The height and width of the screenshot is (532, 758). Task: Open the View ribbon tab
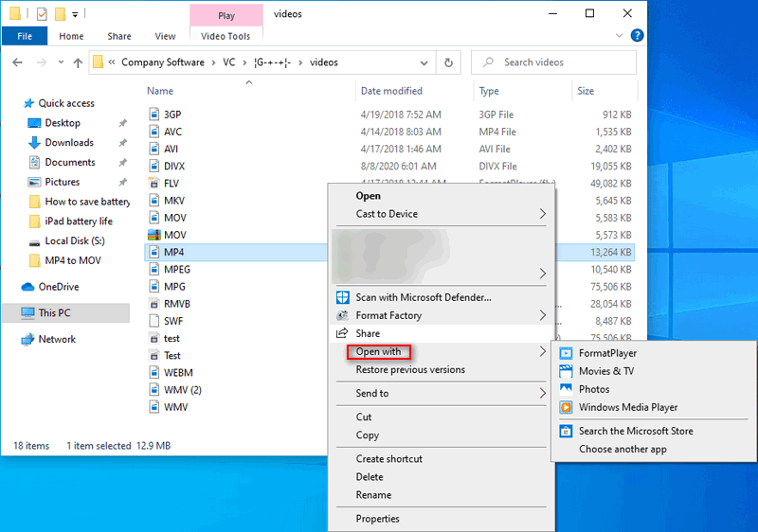[x=165, y=36]
